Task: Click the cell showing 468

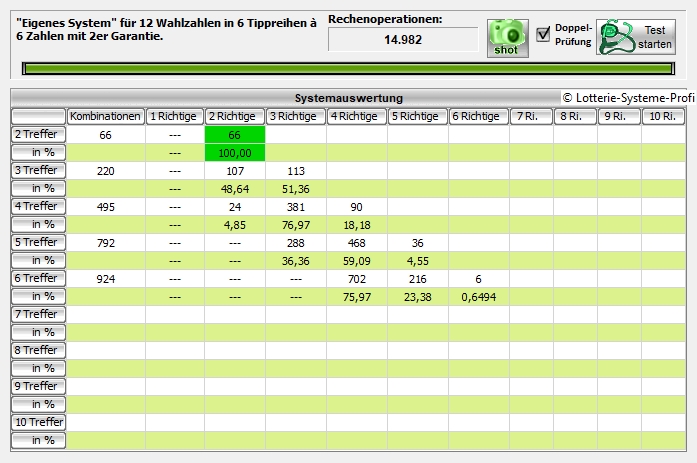Action: point(357,243)
